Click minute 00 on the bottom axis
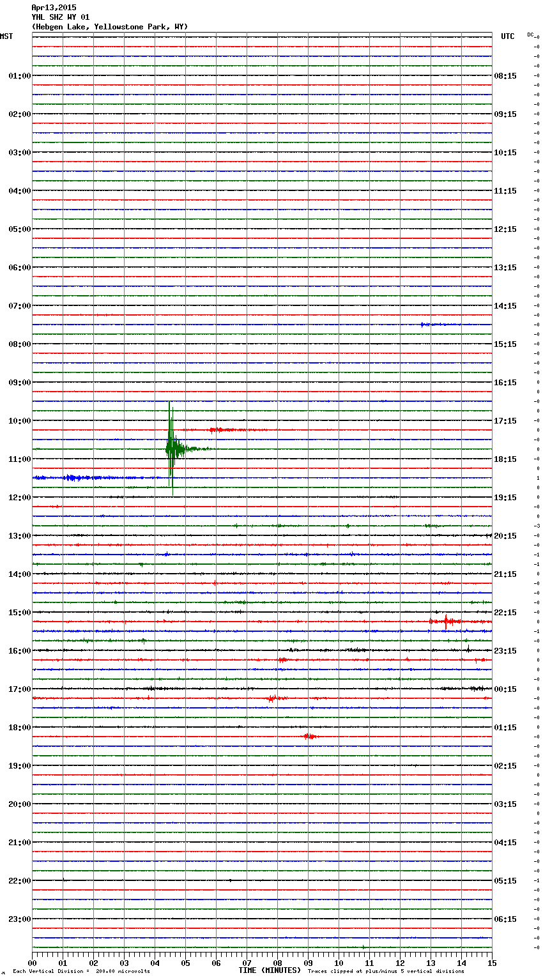 pos(33,963)
